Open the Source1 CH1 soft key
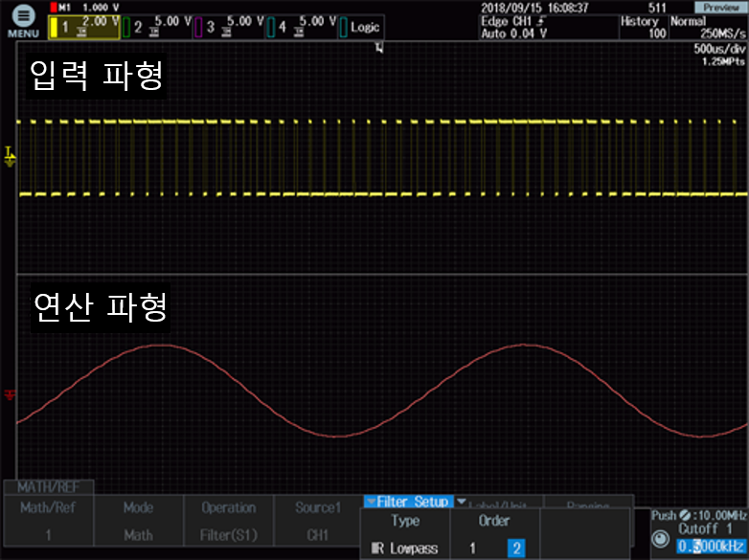 point(317,521)
